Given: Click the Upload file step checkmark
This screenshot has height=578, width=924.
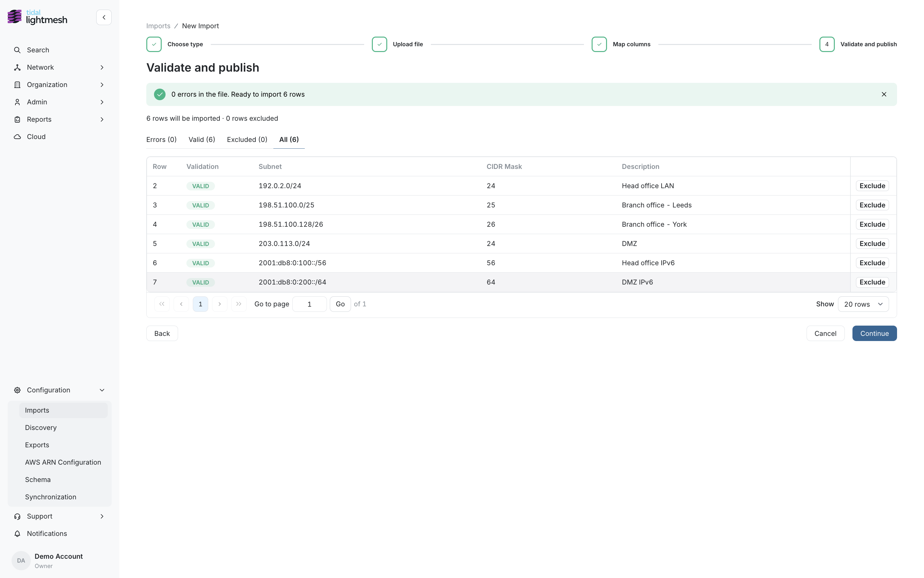Looking at the screenshot, I should (x=380, y=44).
